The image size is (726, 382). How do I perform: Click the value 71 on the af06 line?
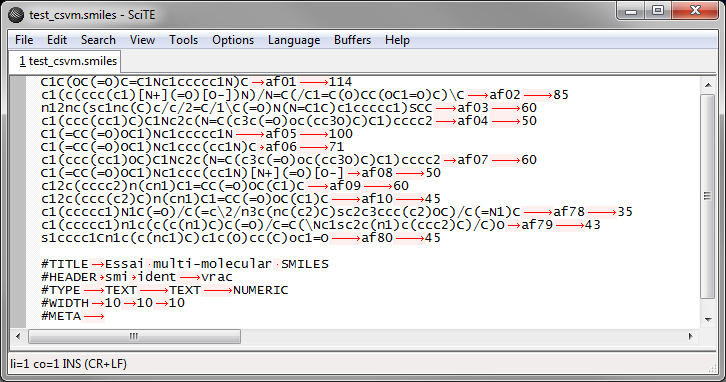(337, 147)
